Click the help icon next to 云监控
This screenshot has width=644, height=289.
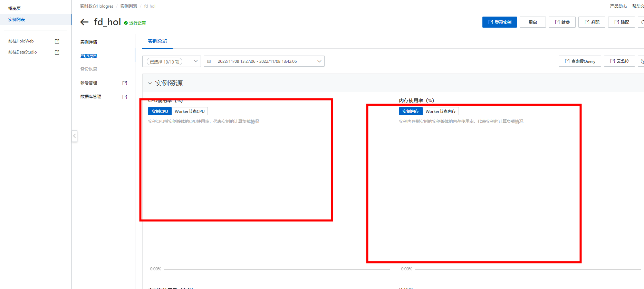coord(641,61)
